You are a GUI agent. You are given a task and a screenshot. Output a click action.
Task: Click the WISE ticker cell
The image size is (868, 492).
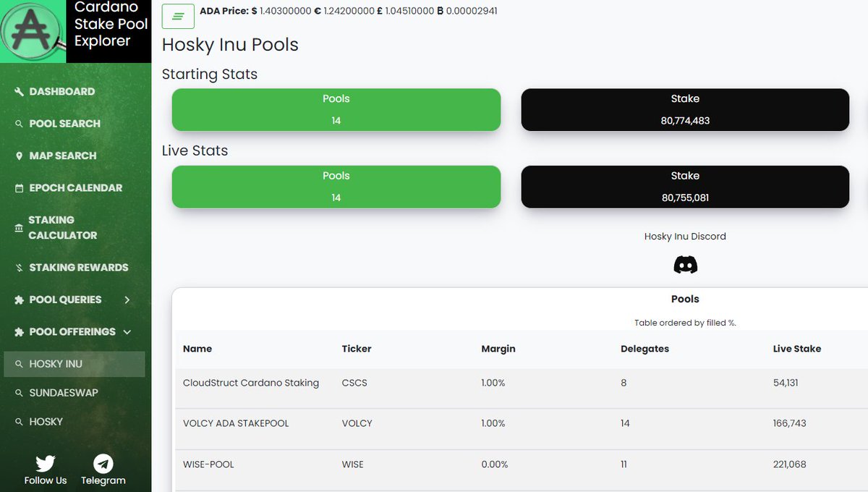354,465
